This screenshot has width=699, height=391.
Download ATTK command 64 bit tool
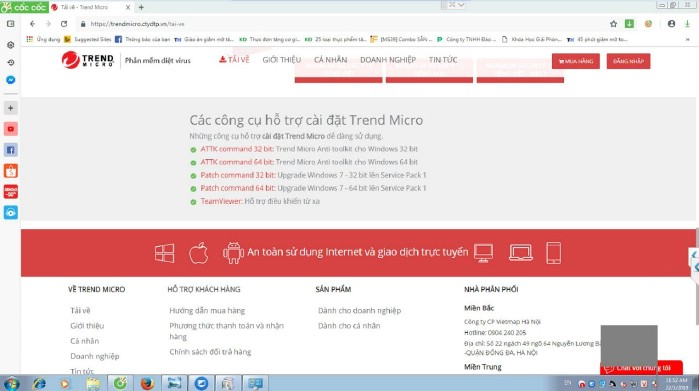pyautogui.click(x=237, y=162)
